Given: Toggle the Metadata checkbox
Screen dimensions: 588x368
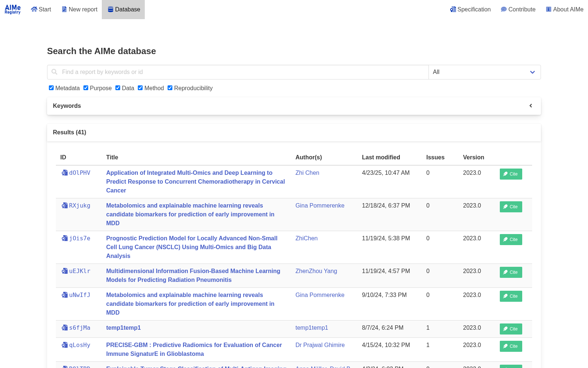Looking at the screenshot, I should (x=51, y=88).
